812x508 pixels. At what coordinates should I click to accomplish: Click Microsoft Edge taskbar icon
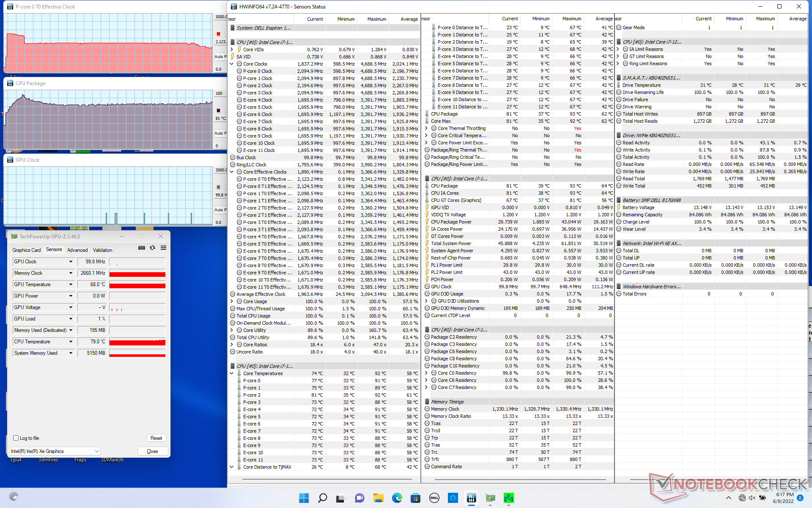[x=397, y=498]
